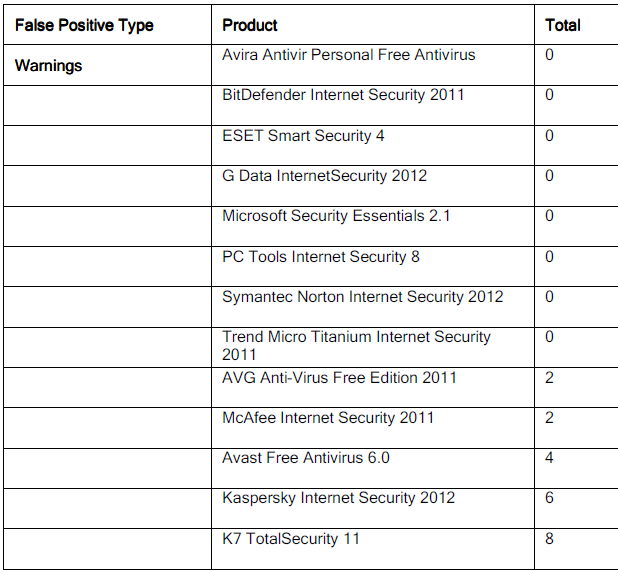Select Kaspersky Internet Security 2012 entry

point(339,498)
